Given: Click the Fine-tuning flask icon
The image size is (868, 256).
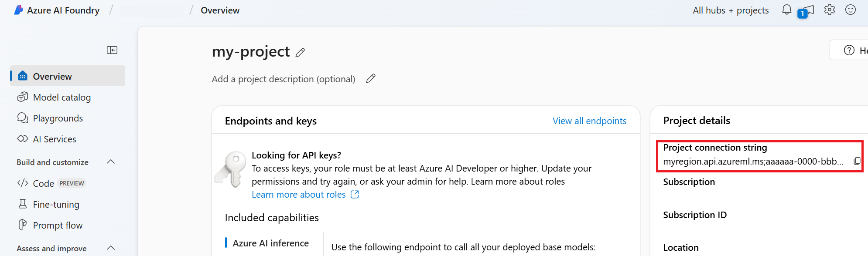Looking at the screenshot, I should pyautogui.click(x=23, y=204).
